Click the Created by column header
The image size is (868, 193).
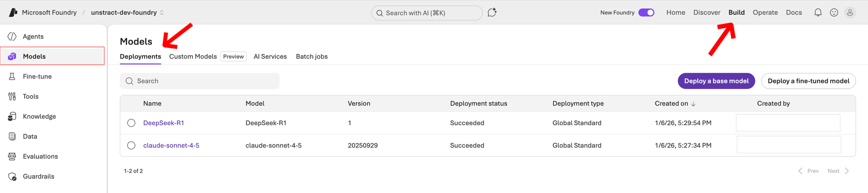pos(773,103)
